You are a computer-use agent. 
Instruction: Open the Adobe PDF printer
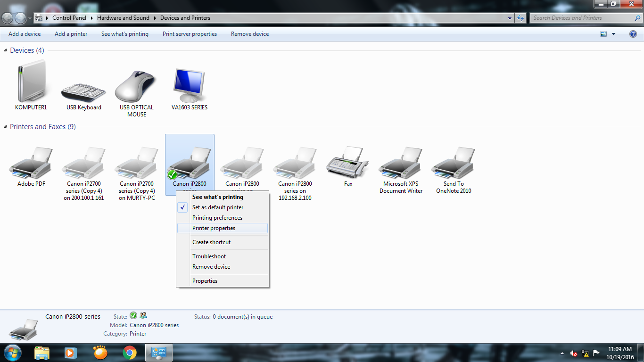(x=31, y=163)
